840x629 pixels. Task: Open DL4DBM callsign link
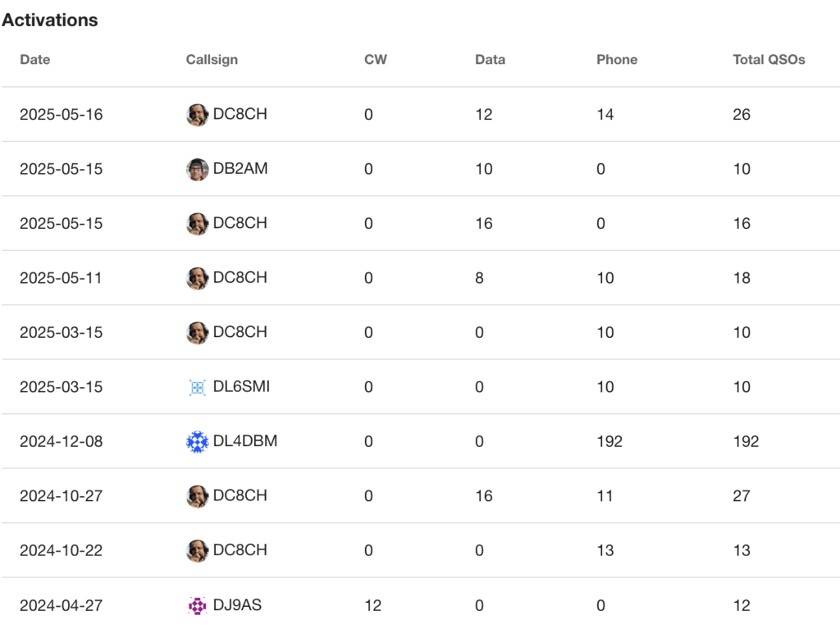(244, 441)
